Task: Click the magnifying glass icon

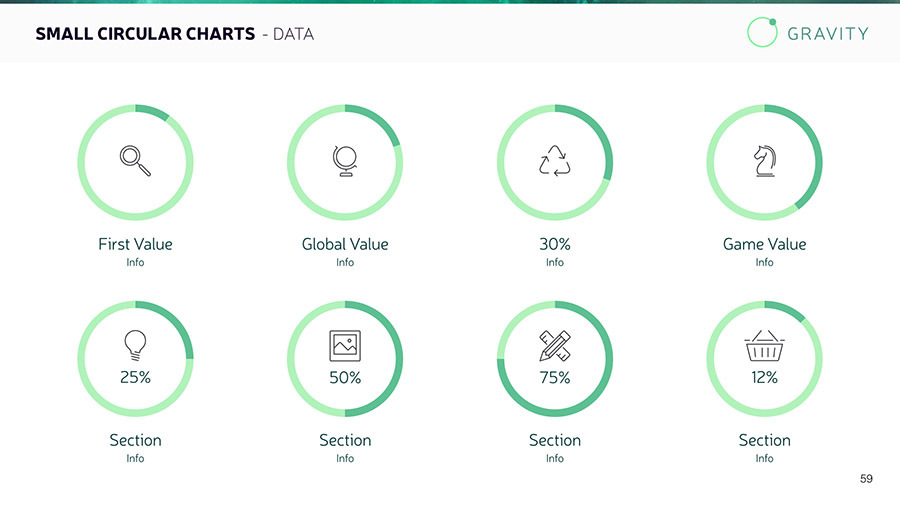Action: pos(135,161)
